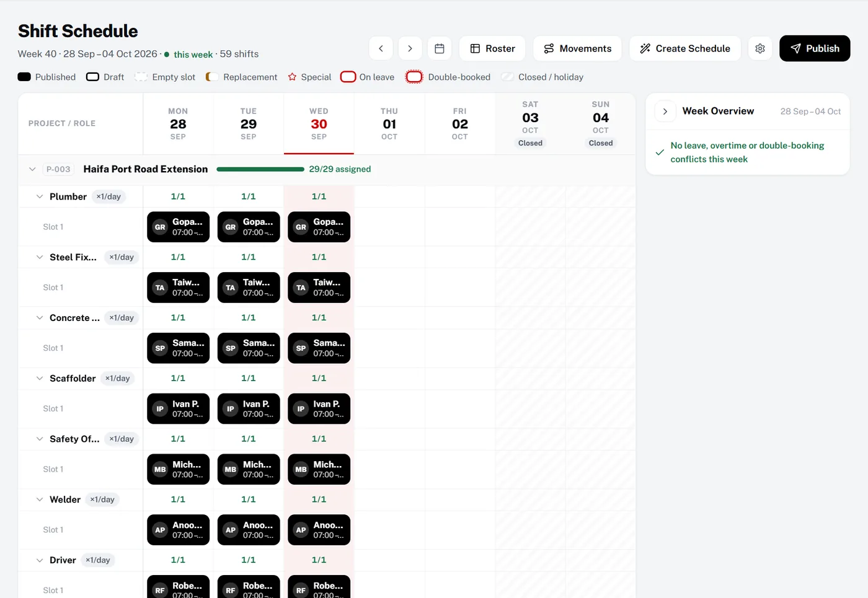Screen dimensions: 868x598
Task: Open Ivan P. Scaffolder shift on Monday
Action: [178, 409]
